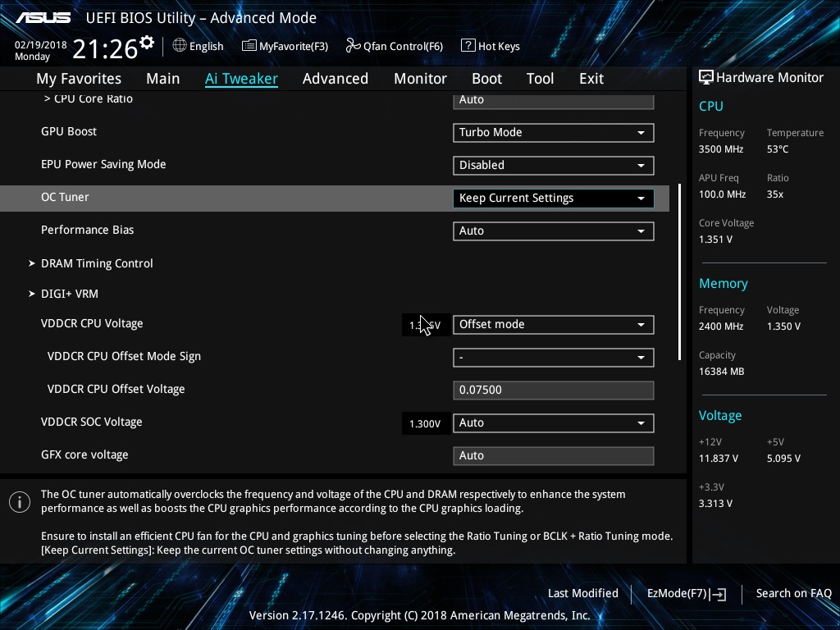
Task: Click the MyFavorite list icon
Action: (249, 46)
